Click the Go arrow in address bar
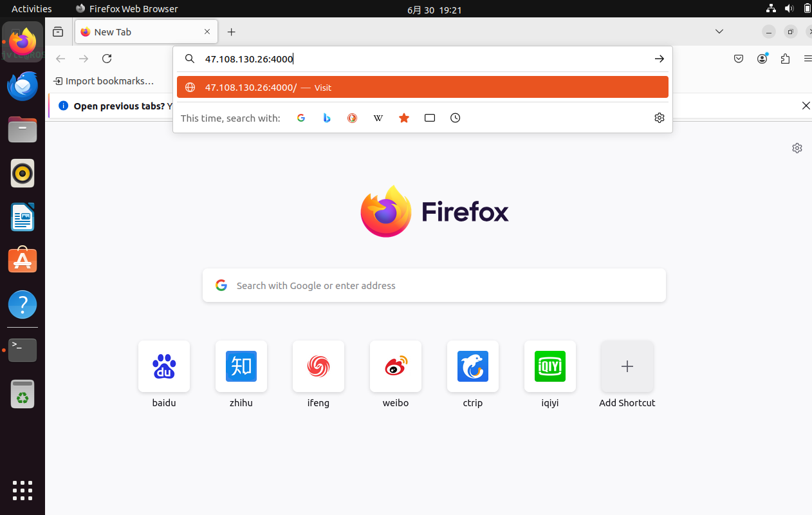 point(659,59)
